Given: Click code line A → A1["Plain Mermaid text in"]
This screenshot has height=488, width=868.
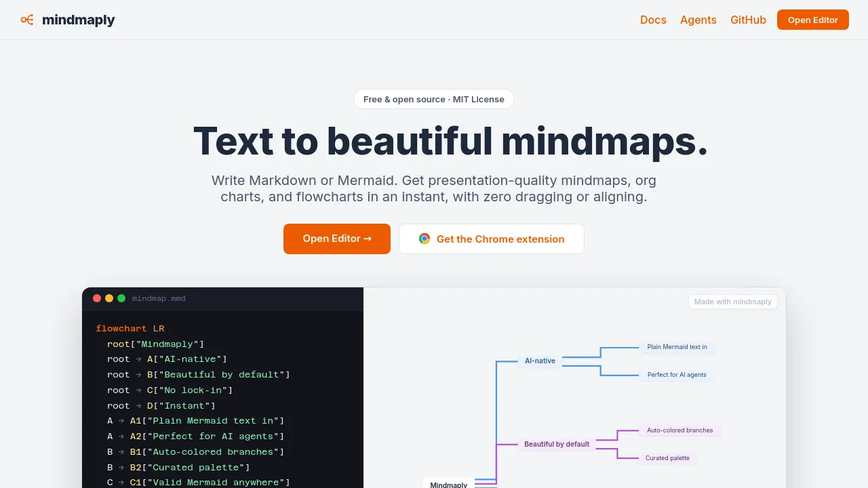Looking at the screenshot, I should coord(196,421).
